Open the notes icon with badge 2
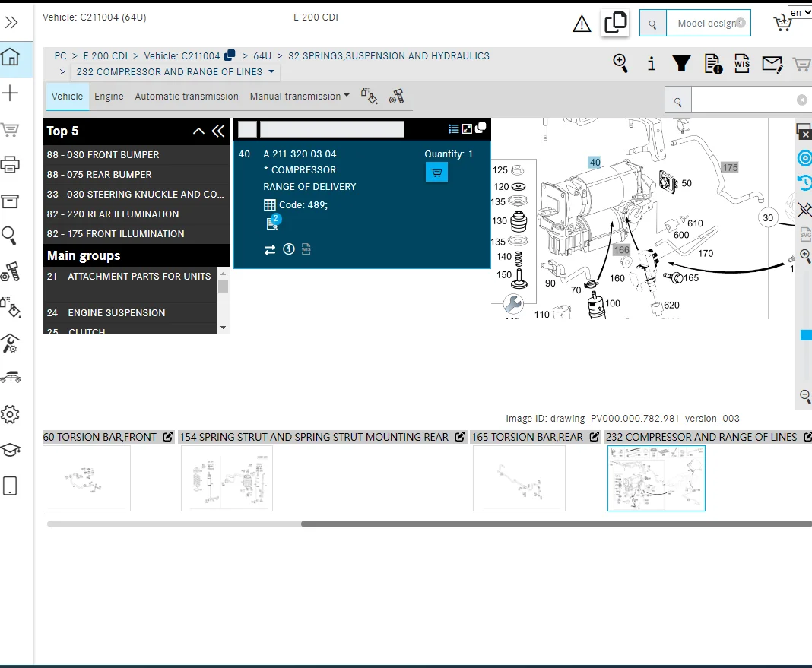 pyautogui.click(x=273, y=223)
